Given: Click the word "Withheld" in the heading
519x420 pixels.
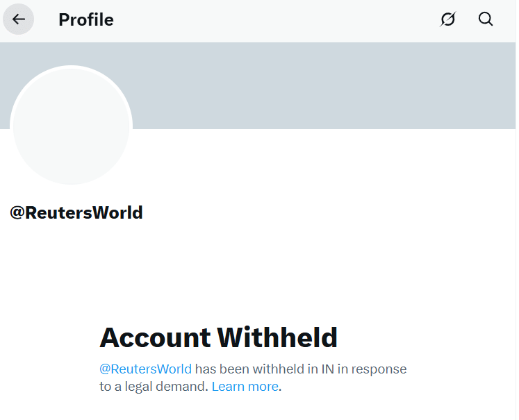Looking at the screenshot, I should tap(277, 337).
